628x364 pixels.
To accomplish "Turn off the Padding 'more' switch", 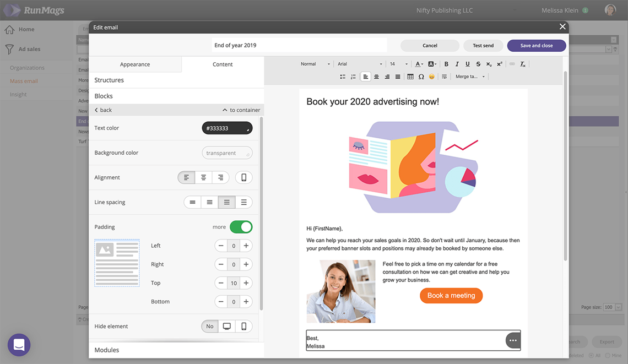I will (x=241, y=227).
